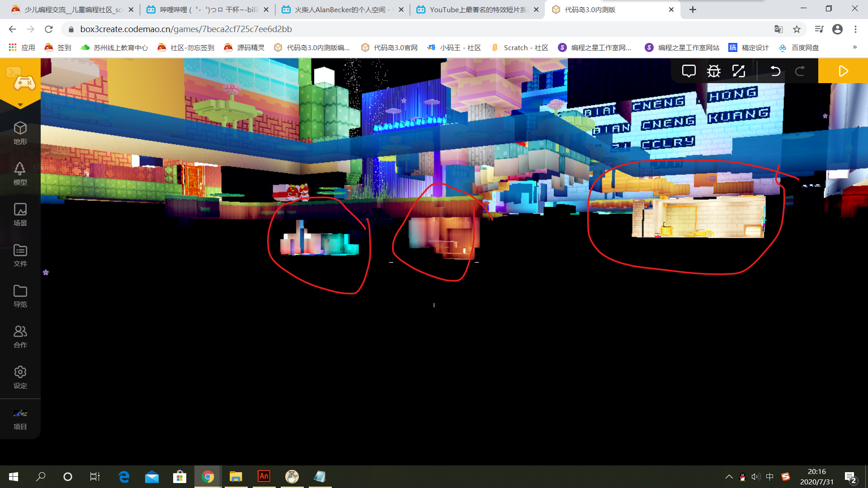Translate this page icon
Image resolution: width=868 pixels, height=488 pixels.
tap(778, 29)
